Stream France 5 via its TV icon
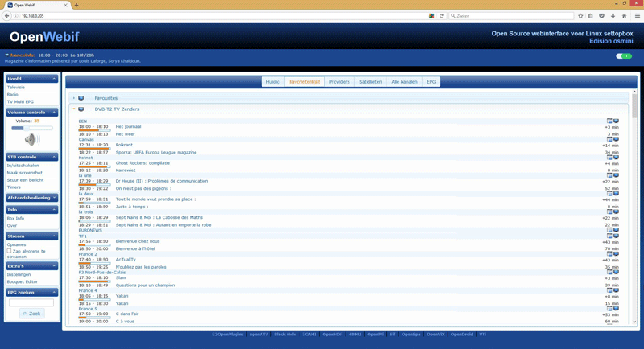 coord(616,309)
